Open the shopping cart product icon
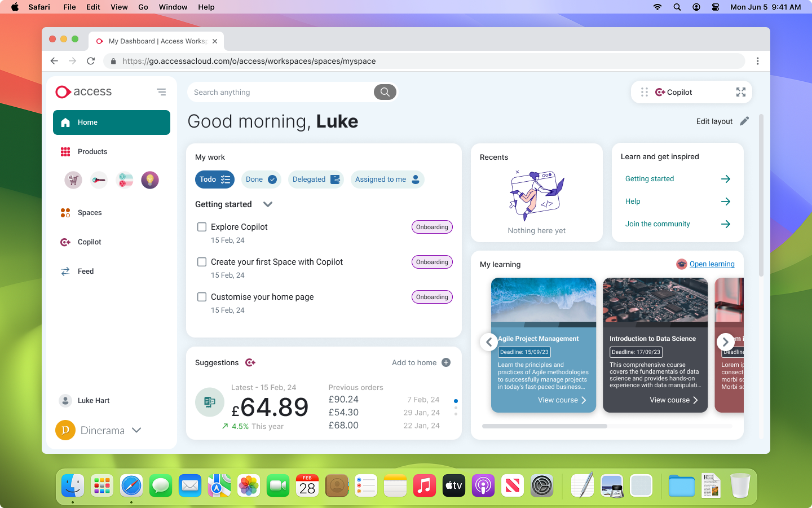The height and width of the screenshot is (508, 812). click(73, 180)
